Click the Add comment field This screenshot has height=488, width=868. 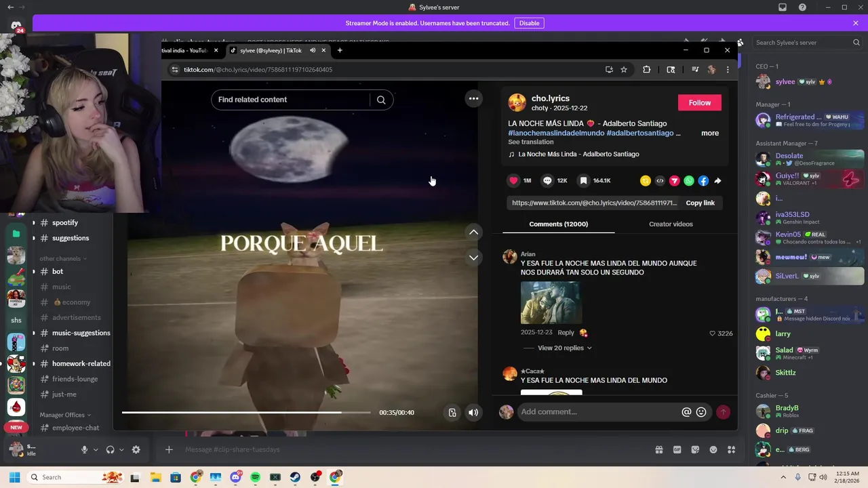[x=599, y=412]
